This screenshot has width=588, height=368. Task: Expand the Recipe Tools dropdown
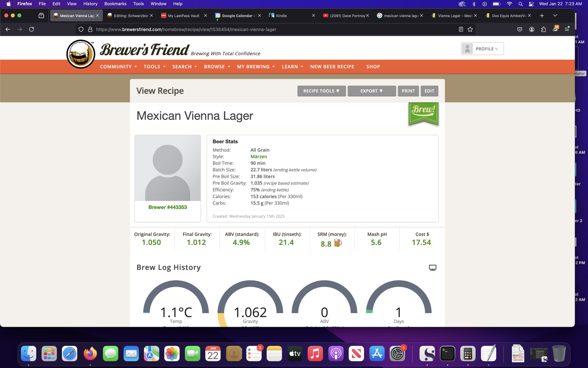(x=321, y=91)
